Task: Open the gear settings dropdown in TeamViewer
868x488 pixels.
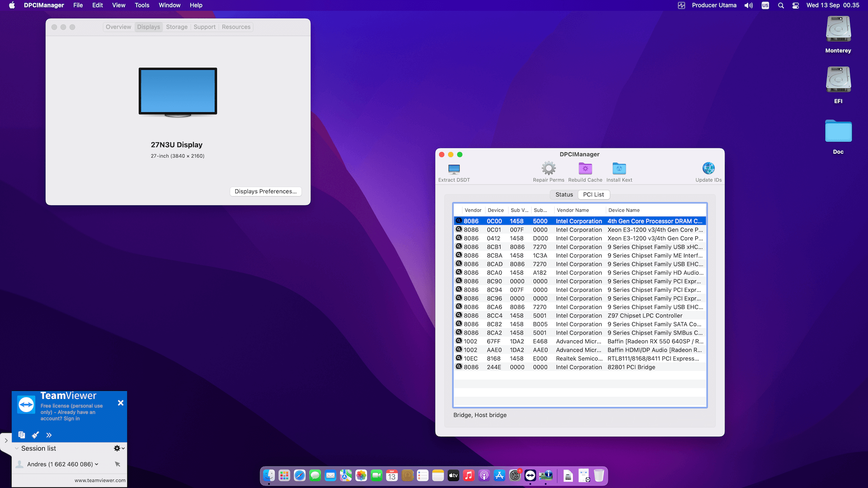Action: tap(119, 448)
